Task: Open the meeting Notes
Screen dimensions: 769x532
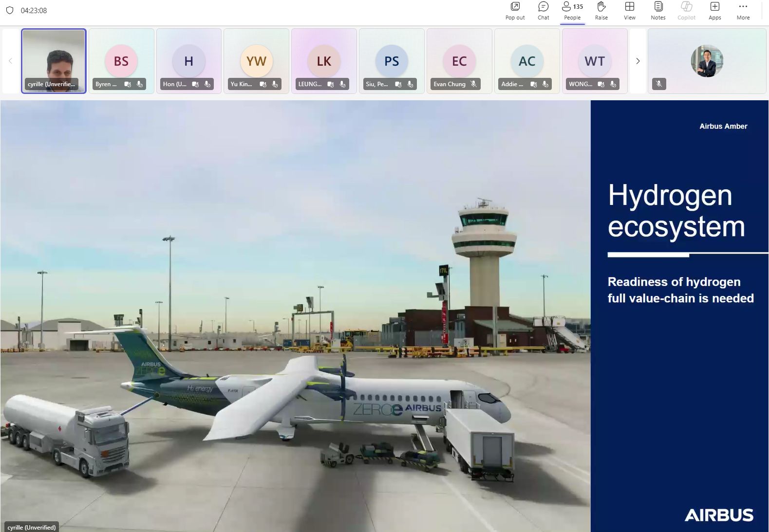Action: coord(658,11)
